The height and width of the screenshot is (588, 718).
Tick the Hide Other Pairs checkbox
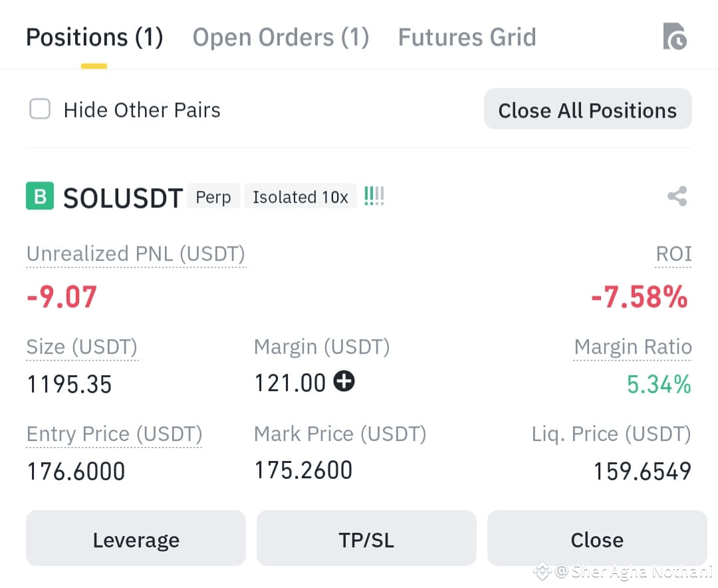[40, 109]
